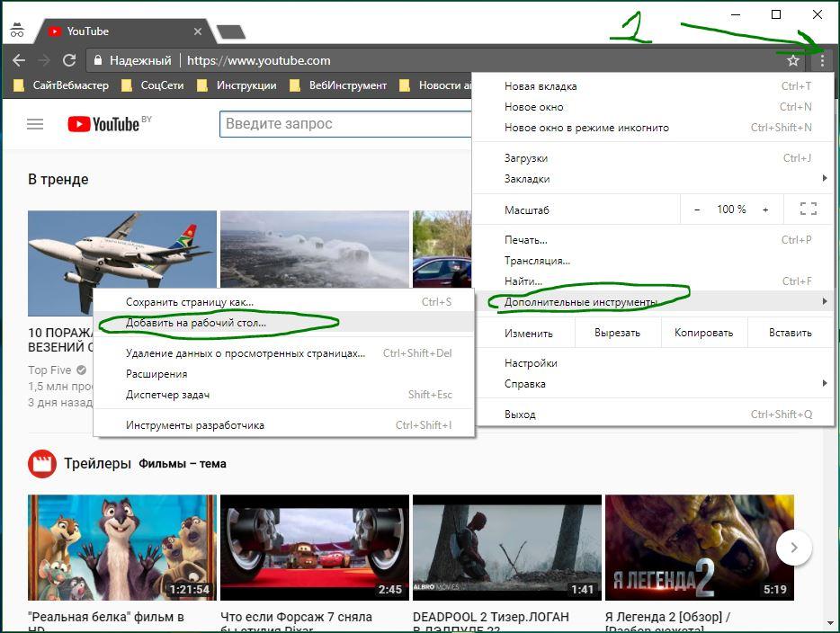Viewport: 840px width, 633px height.
Task: Click the address bar URL
Action: (x=258, y=60)
